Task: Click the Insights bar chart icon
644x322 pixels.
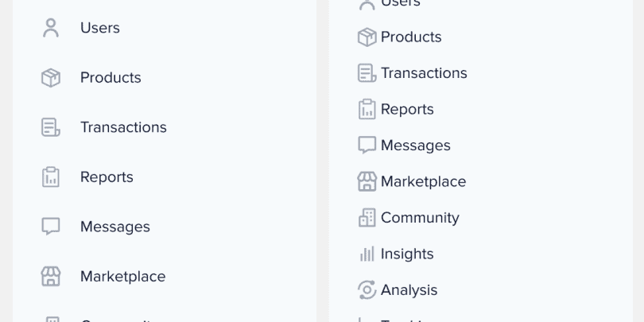Action: [367, 254]
